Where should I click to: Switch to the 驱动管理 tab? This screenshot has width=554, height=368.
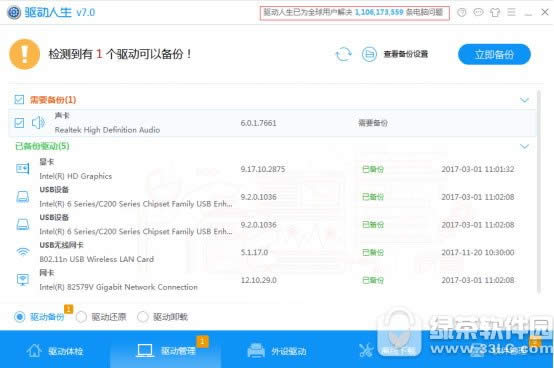[x=166, y=350]
